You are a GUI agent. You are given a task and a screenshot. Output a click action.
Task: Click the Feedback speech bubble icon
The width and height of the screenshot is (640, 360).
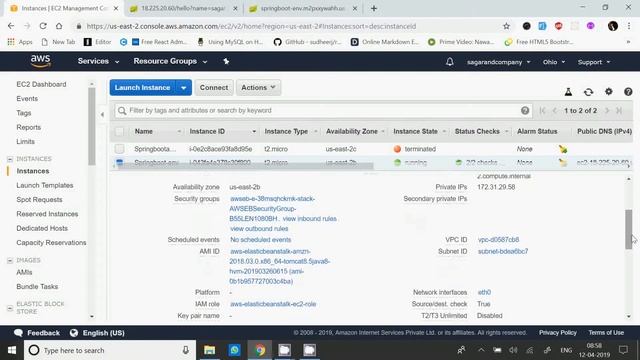pos(18,333)
